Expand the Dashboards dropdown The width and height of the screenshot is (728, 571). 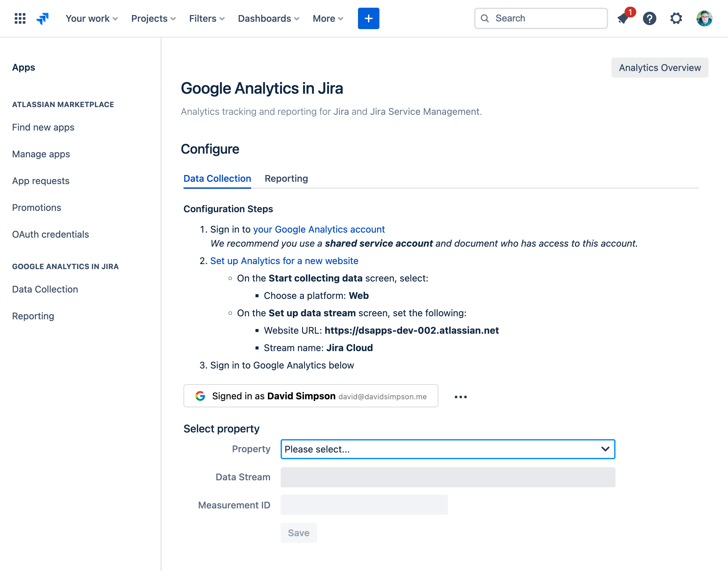click(x=268, y=18)
